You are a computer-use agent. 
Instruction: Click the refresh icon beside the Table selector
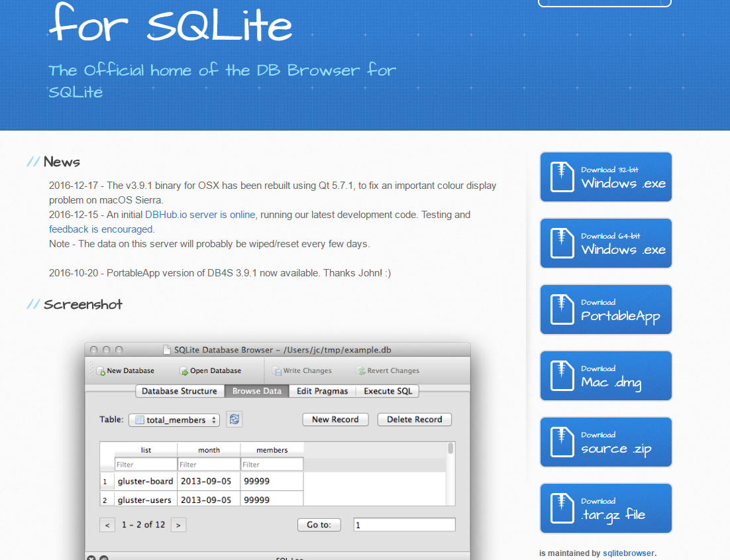[x=234, y=419]
